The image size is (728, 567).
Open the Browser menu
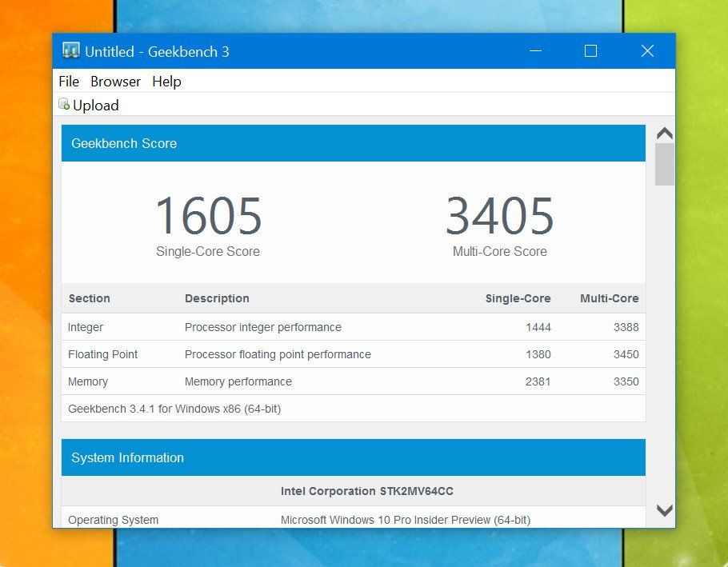pyautogui.click(x=115, y=82)
